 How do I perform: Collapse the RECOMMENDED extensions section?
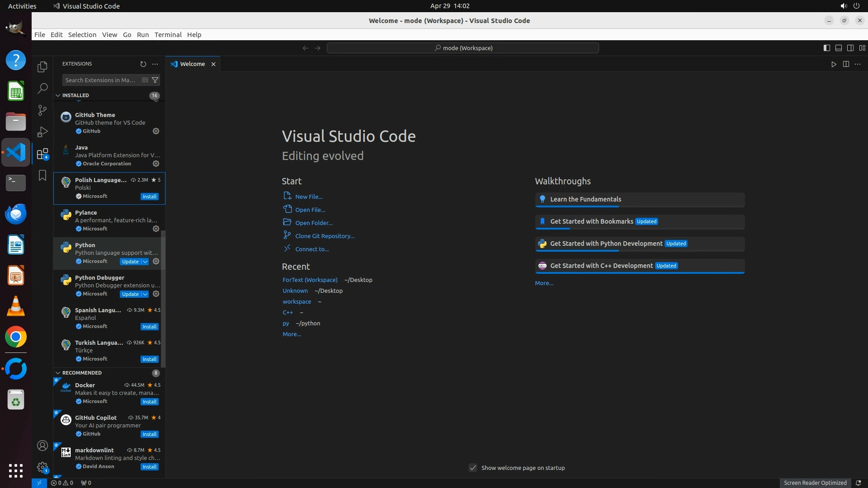point(58,373)
